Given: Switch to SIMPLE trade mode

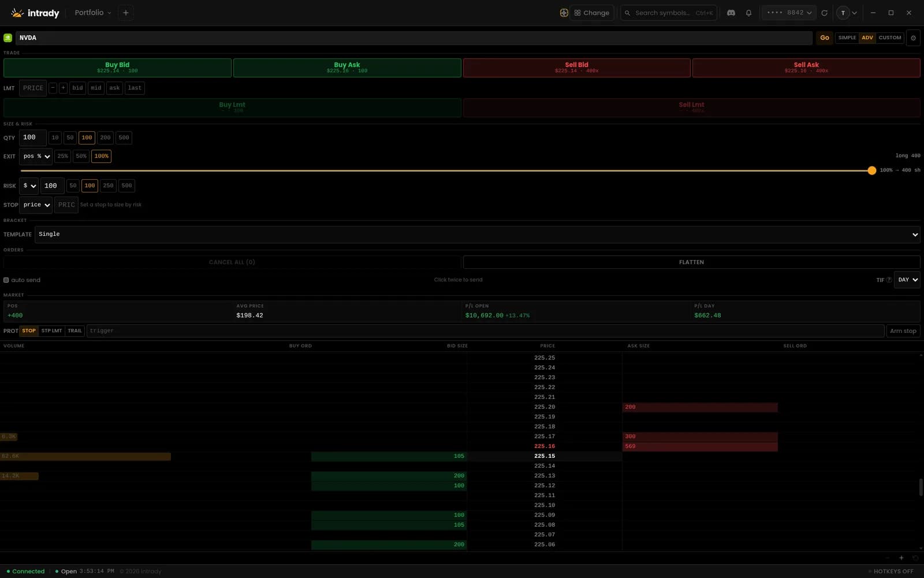Looking at the screenshot, I should click(x=847, y=38).
